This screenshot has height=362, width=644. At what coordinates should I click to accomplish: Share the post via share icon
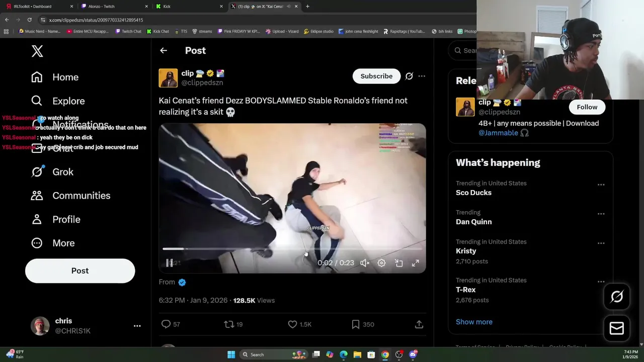[x=419, y=324]
